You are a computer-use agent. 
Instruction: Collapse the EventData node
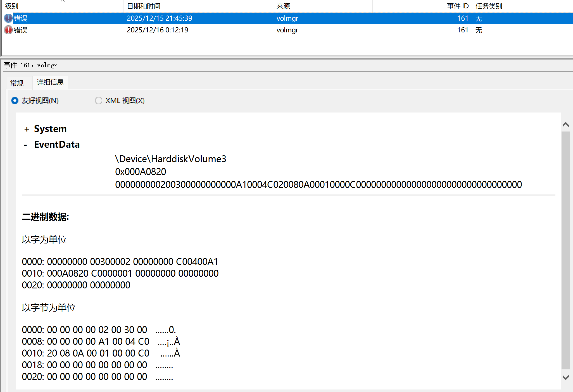click(x=26, y=145)
